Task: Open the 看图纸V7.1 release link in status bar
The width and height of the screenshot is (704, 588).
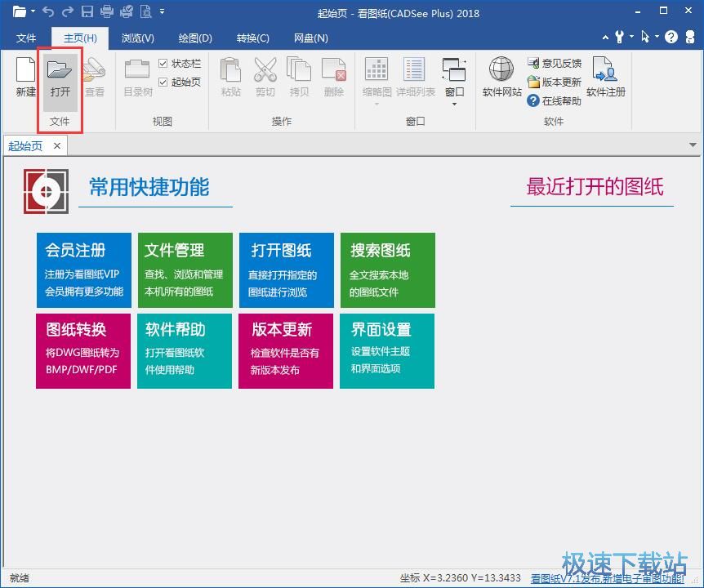Action: click(608, 578)
